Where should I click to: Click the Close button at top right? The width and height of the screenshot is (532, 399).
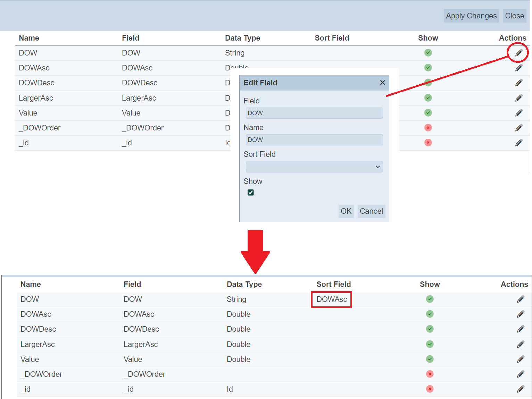click(x=514, y=16)
